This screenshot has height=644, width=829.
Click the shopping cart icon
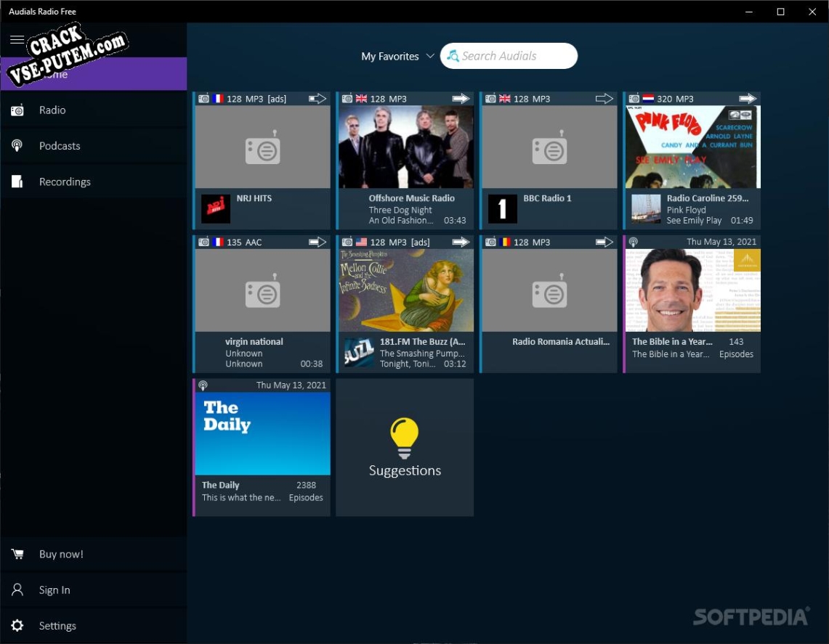17,554
